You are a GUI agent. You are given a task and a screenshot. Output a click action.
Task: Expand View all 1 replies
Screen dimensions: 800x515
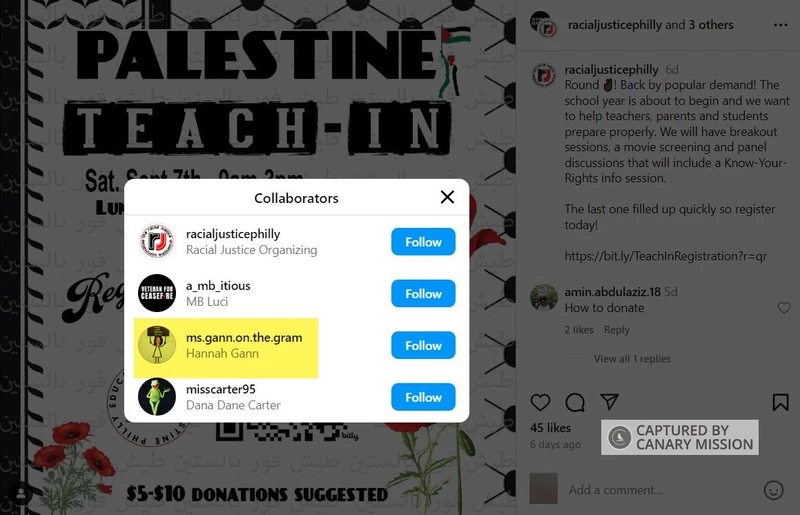[632, 359]
